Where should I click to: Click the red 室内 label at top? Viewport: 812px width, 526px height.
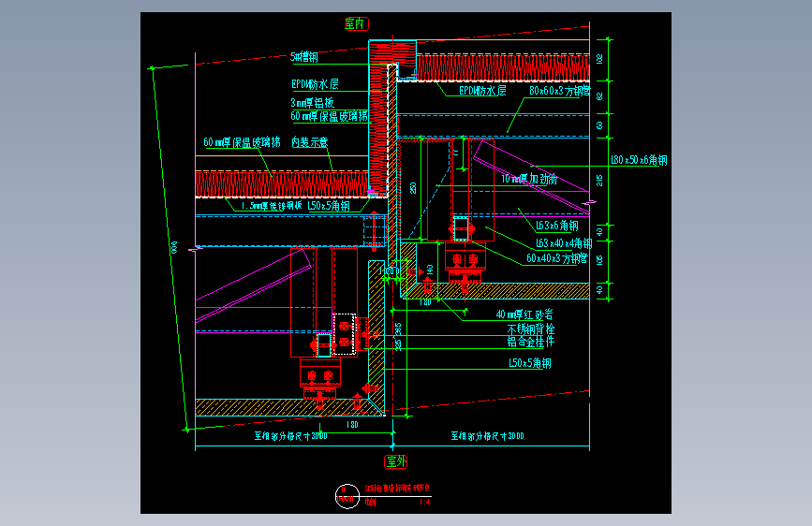click(x=357, y=23)
